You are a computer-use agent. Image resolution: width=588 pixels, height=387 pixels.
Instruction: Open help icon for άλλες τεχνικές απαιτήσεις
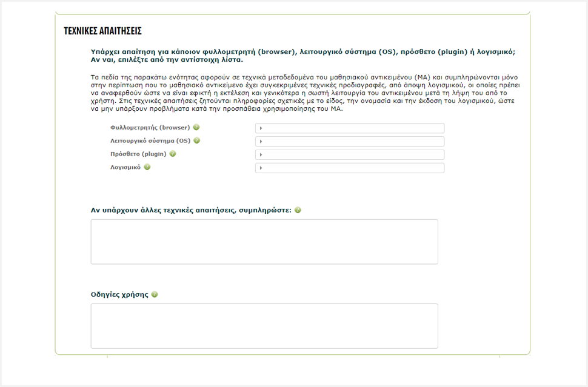point(298,210)
